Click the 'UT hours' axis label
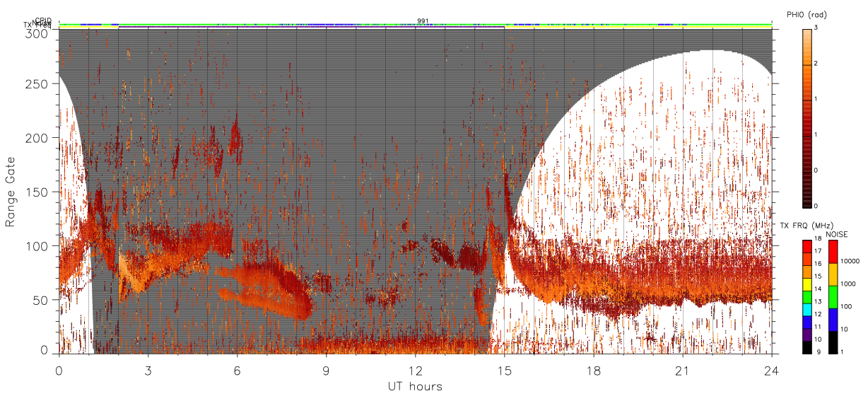The height and width of the screenshot is (401, 868). [x=415, y=386]
